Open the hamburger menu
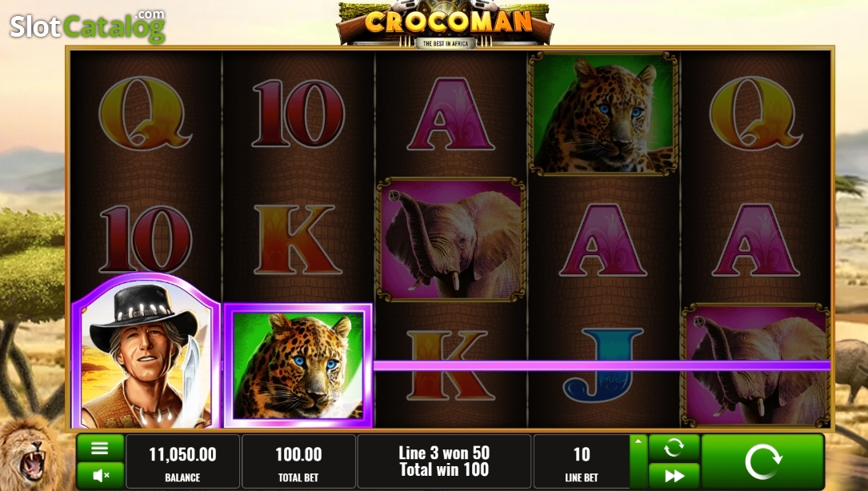 (100, 448)
